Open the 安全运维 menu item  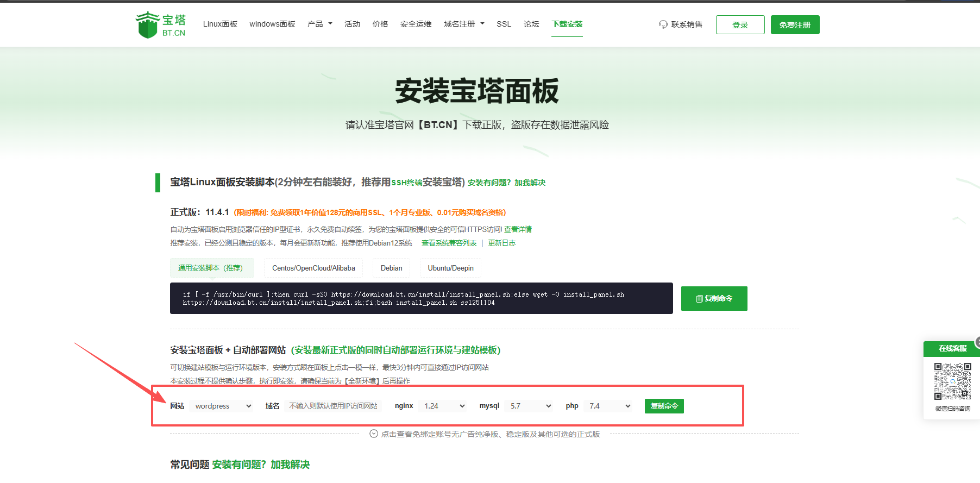pyautogui.click(x=416, y=24)
